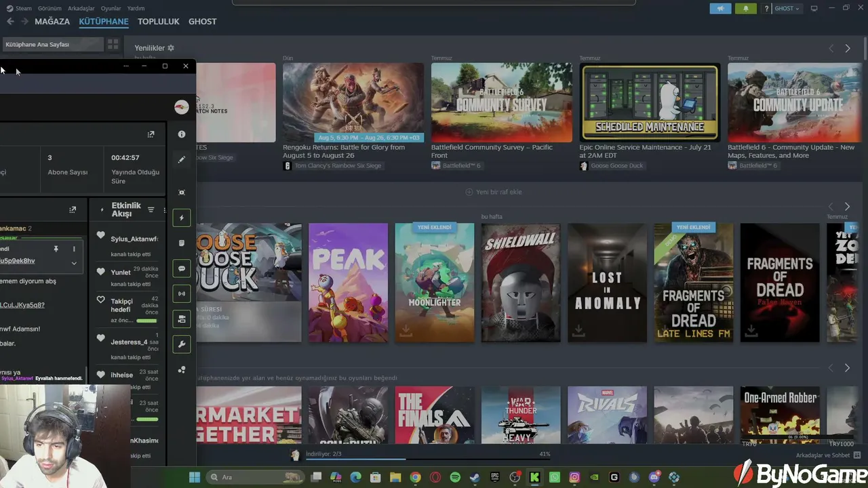The height and width of the screenshot is (488, 868).
Task: Open the chat link ending in JKya5q8?
Action: click(22, 305)
